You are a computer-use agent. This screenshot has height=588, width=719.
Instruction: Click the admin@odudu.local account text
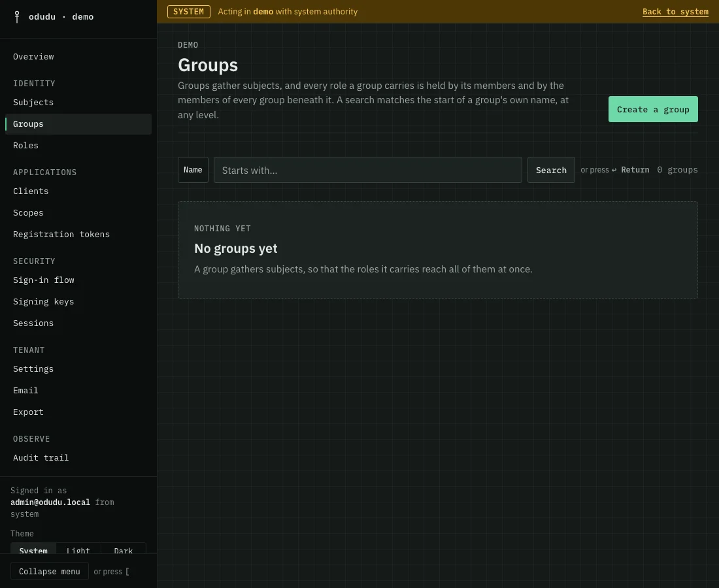pyautogui.click(x=50, y=502)
